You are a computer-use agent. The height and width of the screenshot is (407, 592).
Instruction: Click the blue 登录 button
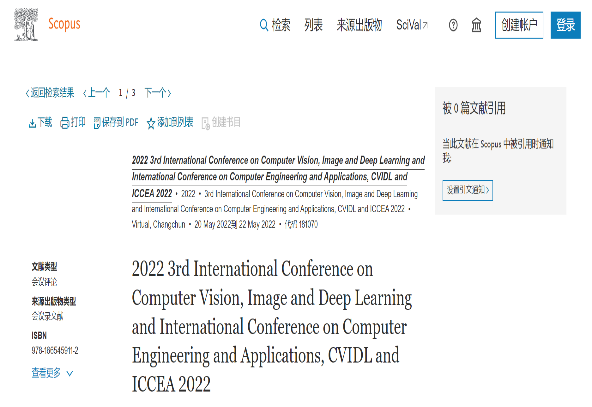click(566, 25)
